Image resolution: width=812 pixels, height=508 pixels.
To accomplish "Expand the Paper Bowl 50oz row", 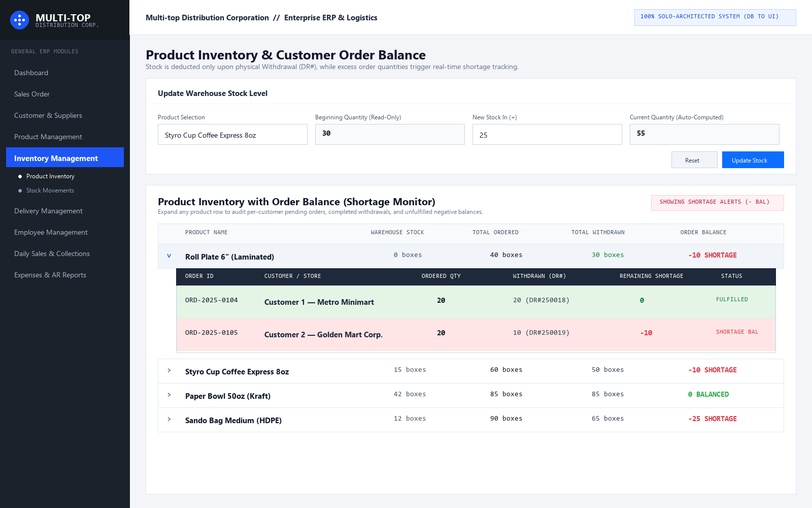I will (169, 395).
